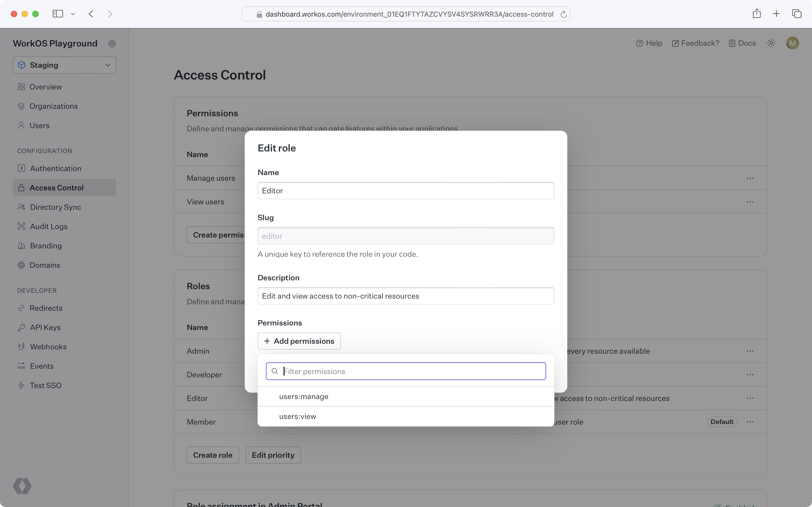Open Safari tab overview icon
Viewport: 812px width, 507px height.
pos(797,14)
